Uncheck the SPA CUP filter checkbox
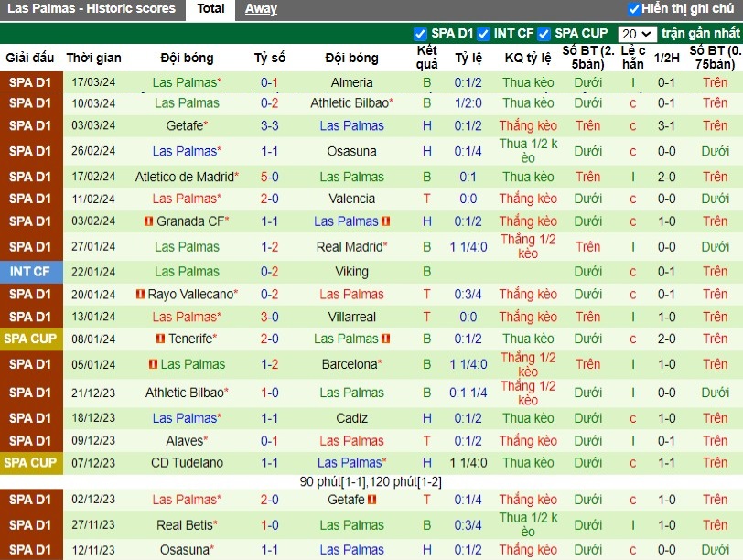This screenshot has height=560, width=743. (544, 34)
